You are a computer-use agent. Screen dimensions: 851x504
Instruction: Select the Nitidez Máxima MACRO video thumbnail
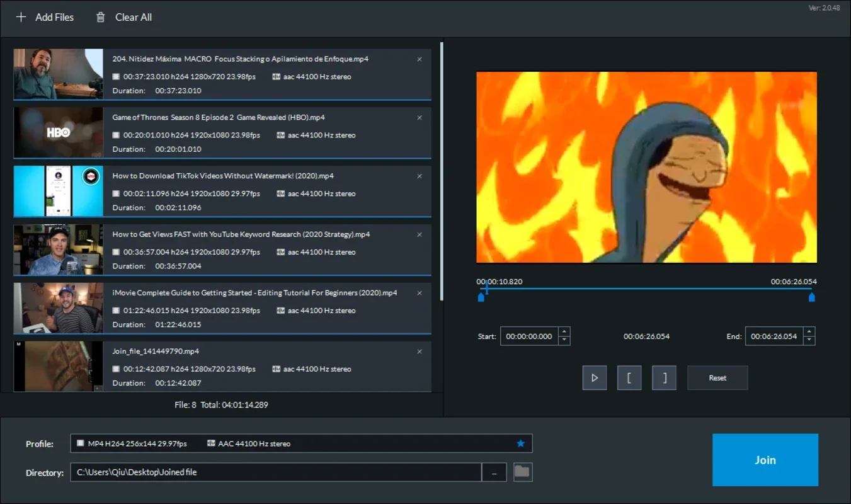point(58,74)
